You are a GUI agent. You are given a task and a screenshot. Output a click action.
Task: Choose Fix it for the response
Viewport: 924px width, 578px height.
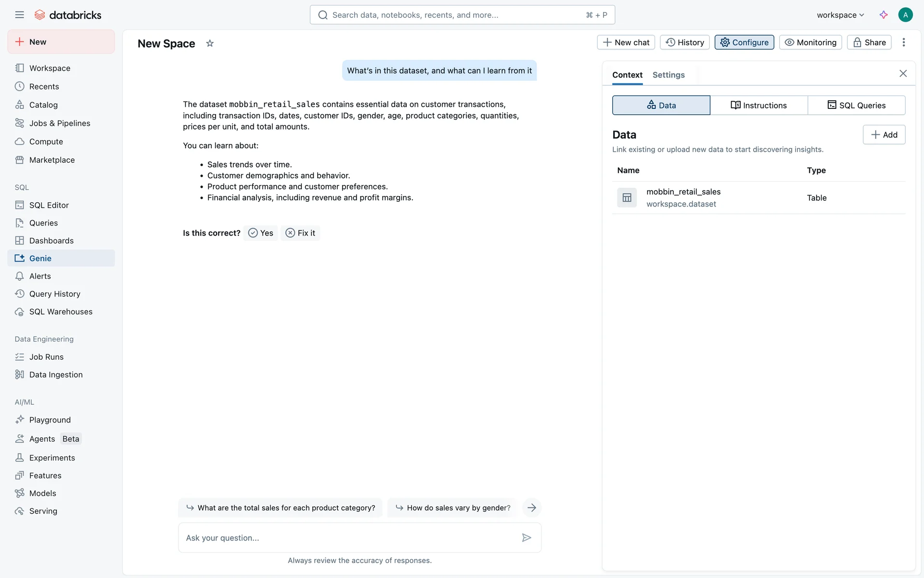[x=300, y=233]
